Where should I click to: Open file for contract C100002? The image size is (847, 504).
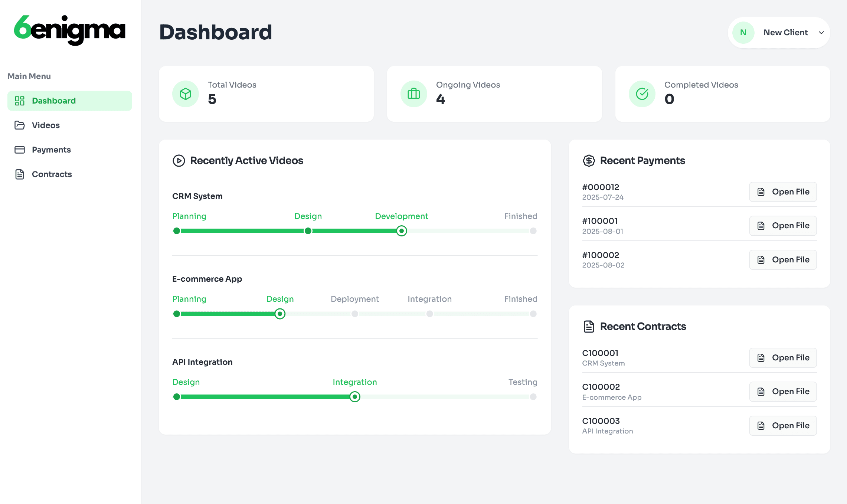click(783, 392)
